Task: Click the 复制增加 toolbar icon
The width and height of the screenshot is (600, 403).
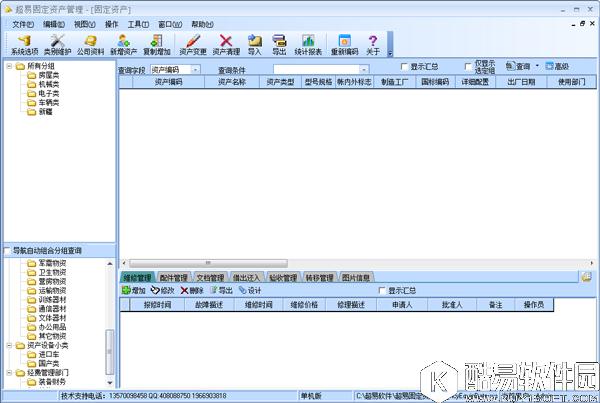Action: click(x=157, y=45)
